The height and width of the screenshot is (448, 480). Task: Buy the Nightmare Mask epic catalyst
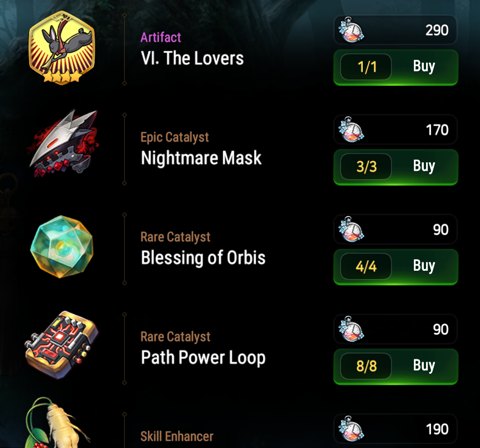pyautogui.click(x=396, y=167)
